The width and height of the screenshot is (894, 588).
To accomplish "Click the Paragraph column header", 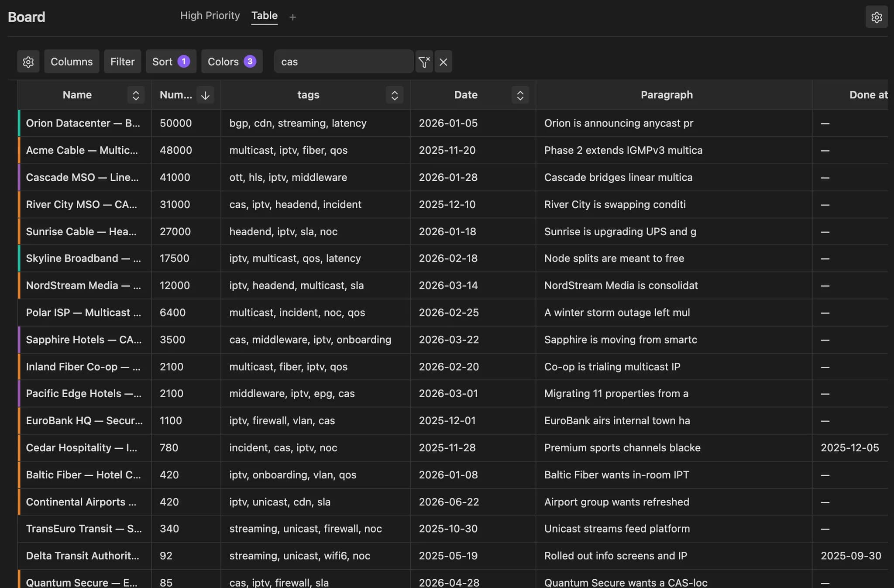I will click(x=667, y=95).
